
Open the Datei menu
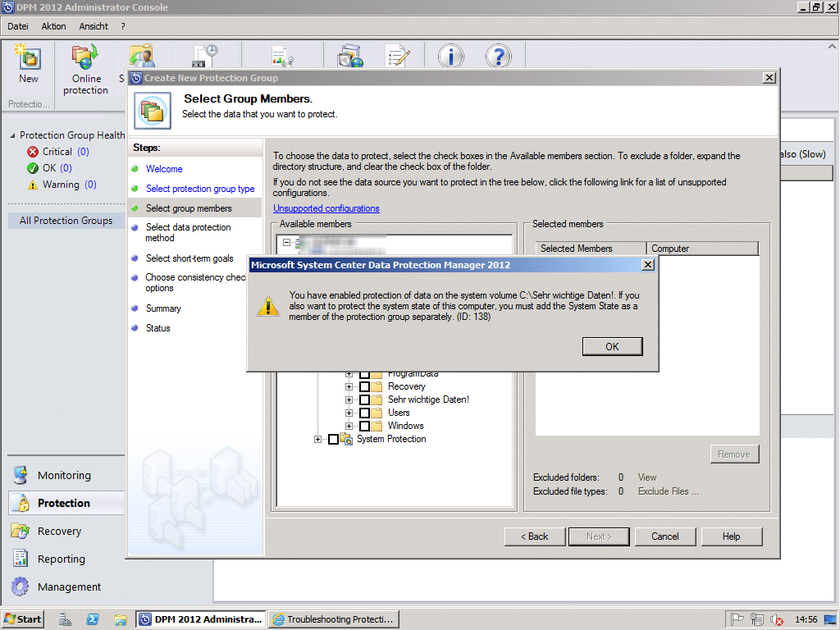18,26
